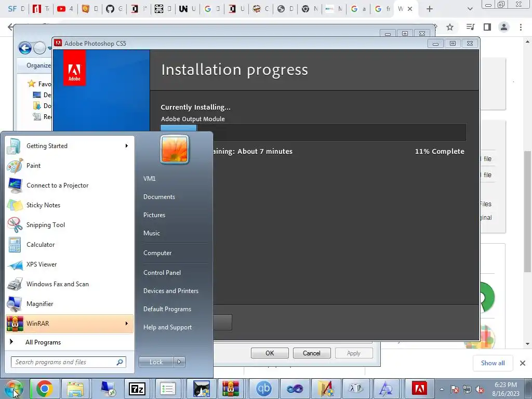The height and width of the screenshot is (399, 532).
Task: Open XPS Viewer in Start menu
Action: pyautogui.click(x=70, y=264)
